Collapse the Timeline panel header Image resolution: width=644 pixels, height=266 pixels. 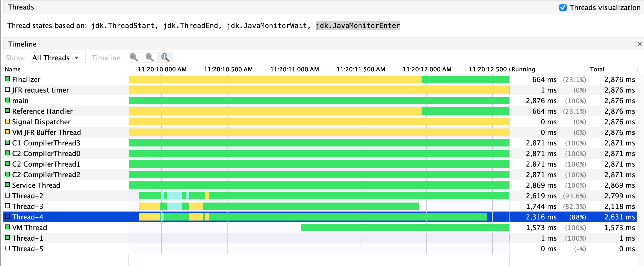pyautogui.click(x=23, y=44)
